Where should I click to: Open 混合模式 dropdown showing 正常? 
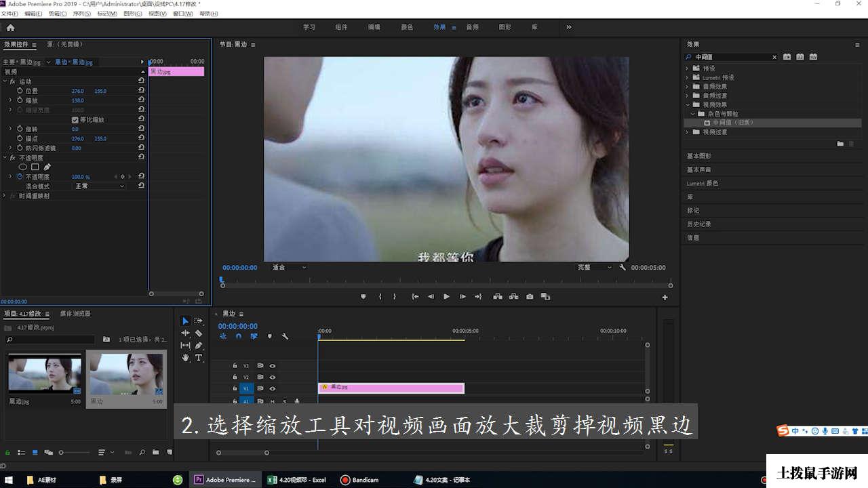tap(99, 186)
